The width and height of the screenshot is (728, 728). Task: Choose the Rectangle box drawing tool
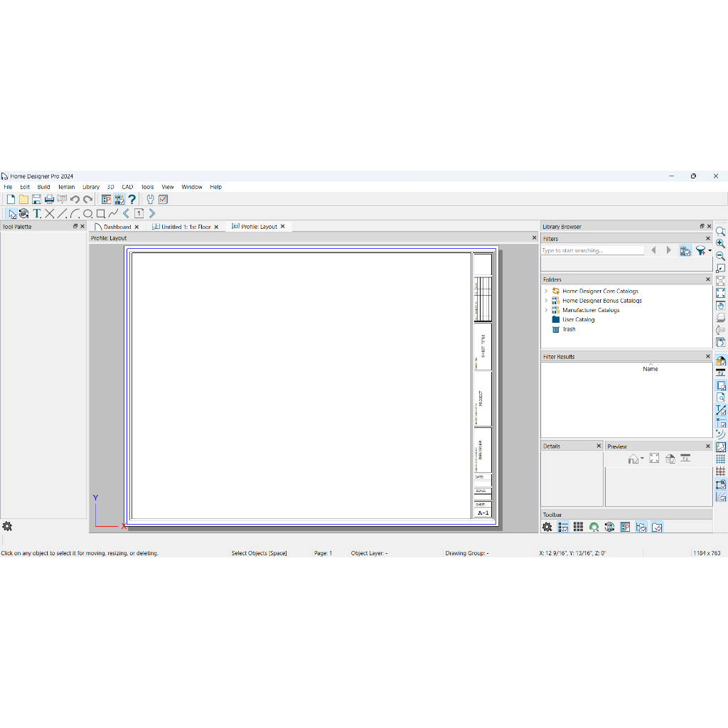tap(101, 213)
